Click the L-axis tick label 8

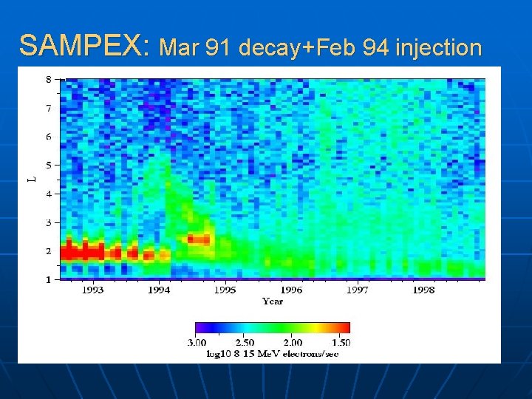[x=49, y=79]
